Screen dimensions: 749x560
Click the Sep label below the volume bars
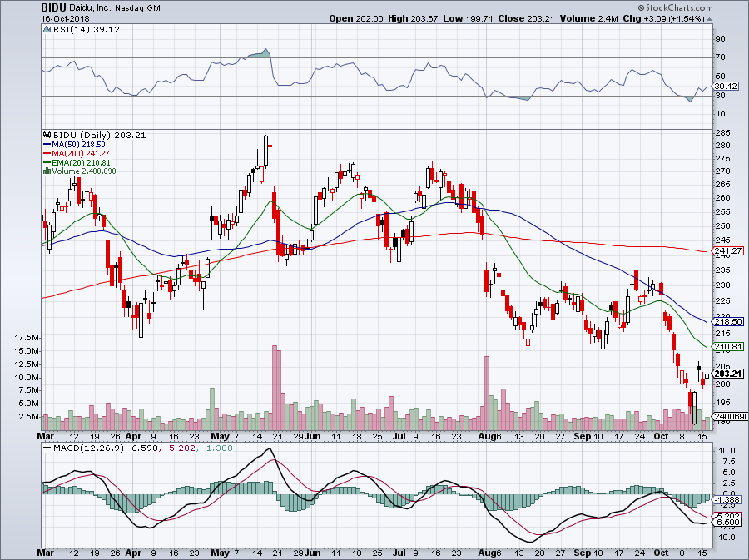583,436
